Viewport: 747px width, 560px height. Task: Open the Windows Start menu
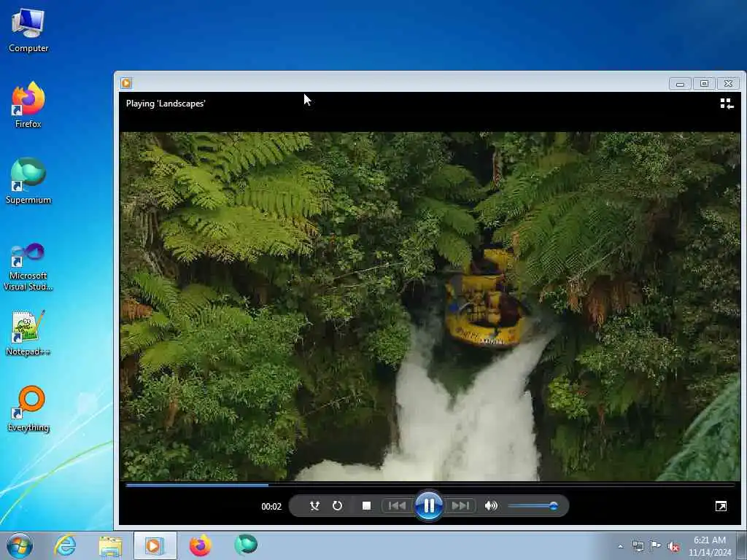tap(20, 545)
